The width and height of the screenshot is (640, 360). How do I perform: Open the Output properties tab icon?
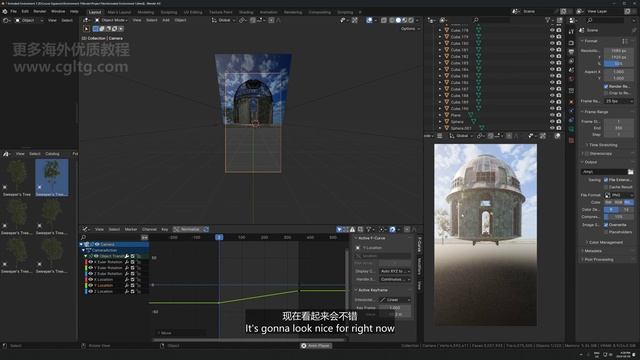[x=571, y=52]
